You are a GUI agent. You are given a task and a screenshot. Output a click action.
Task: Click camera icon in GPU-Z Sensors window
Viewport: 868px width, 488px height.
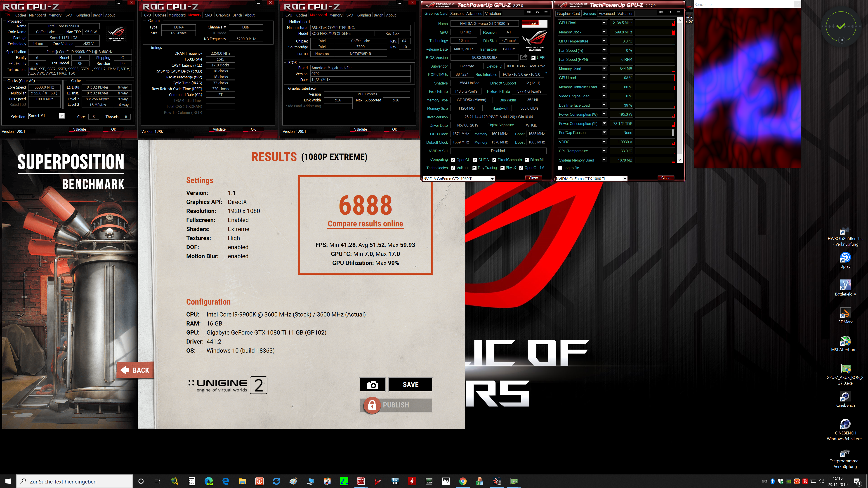pyautogui.click(x=661, y=12)
